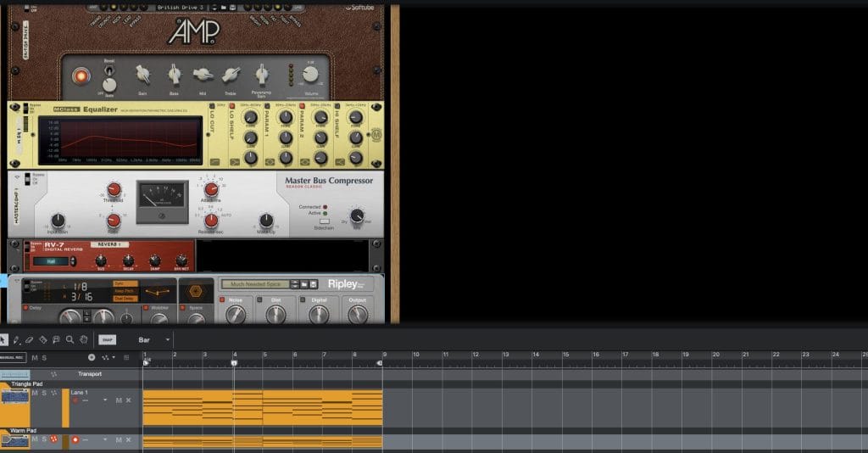Select the Pencil tool in the sequencer toolbar
868x453 pixels.
[x=17, y=339]
